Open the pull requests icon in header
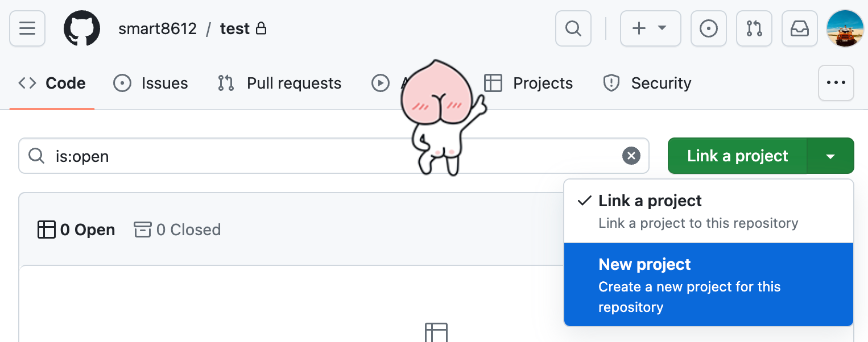This screenshot has width=868, height=342. click(754, 28)
